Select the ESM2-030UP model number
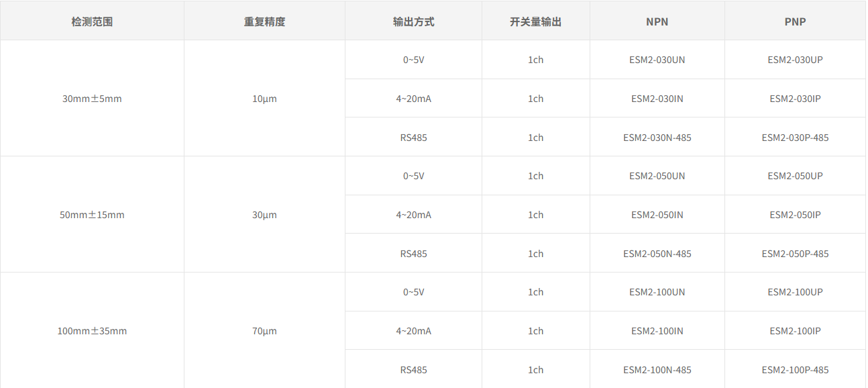This screenshot has width=868, height=388. pos(795,60)
